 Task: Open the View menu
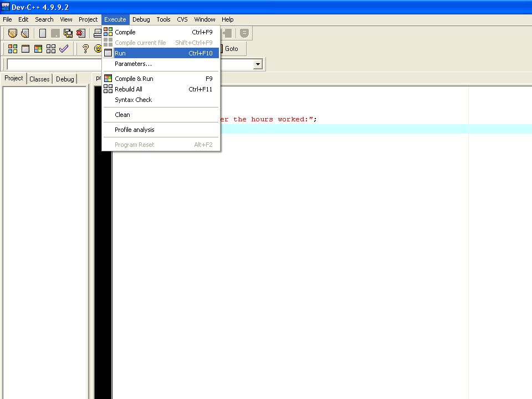pos(66,19)
